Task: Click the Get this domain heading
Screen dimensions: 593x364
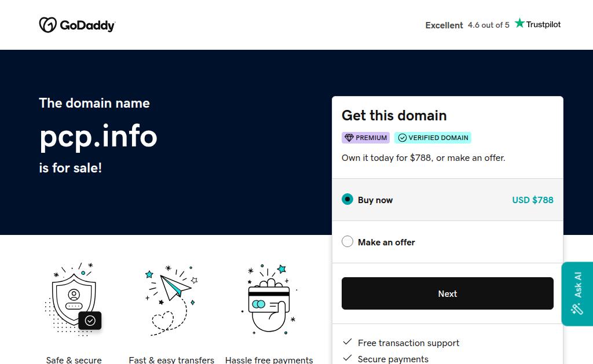Action: [x=394, y=115]
